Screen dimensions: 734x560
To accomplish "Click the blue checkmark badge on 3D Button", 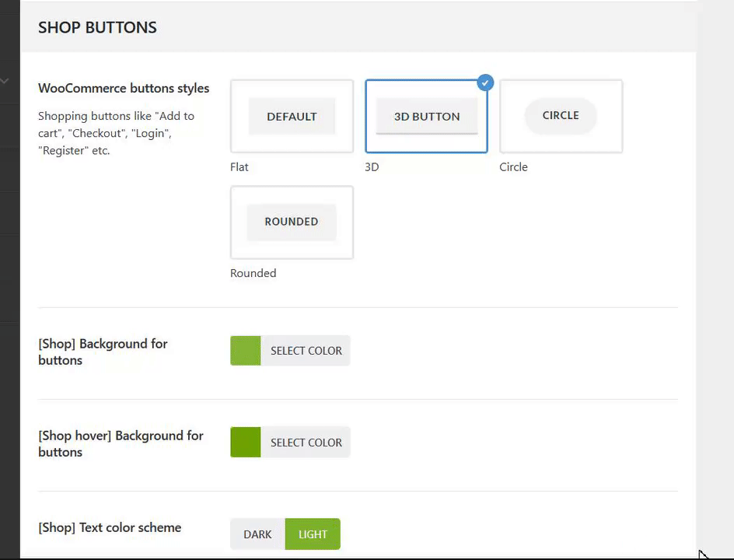I will (x=485, y=82).
